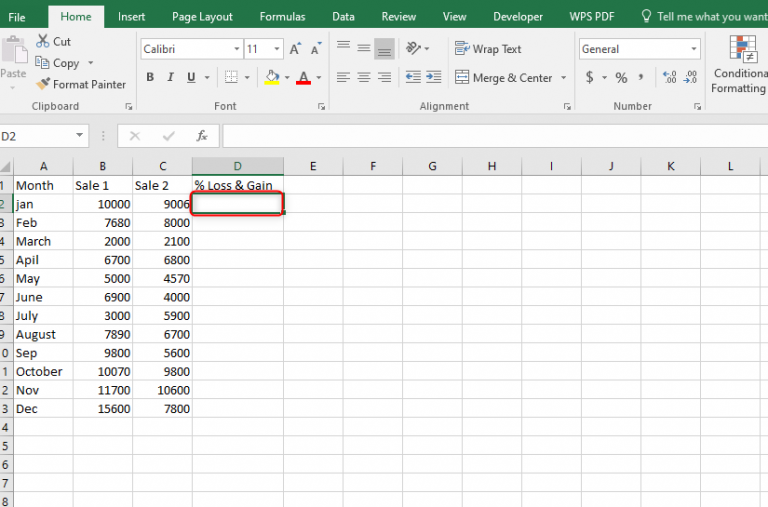The width and height of the screenshot is (768, 507).
Task: Center cell text horizontally
Action: pos(363,77)
